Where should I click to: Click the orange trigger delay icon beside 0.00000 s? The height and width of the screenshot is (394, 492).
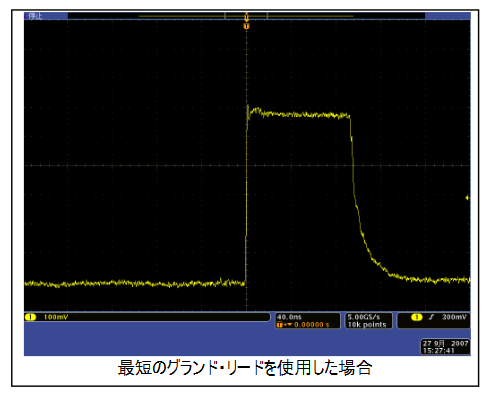tap(284, 325)
